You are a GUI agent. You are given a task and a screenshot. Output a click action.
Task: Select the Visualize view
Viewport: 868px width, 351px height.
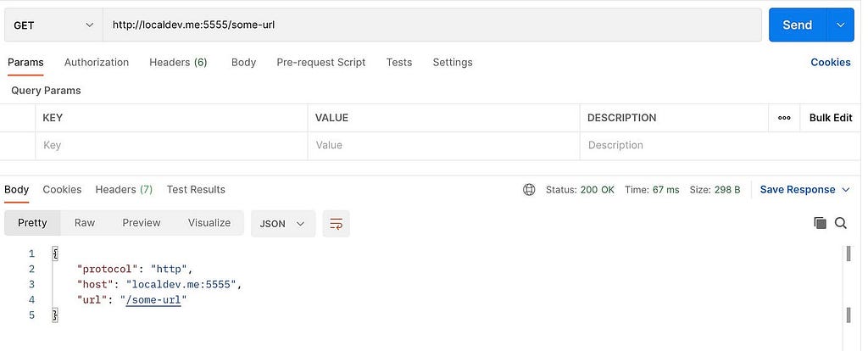pos(209,223)
